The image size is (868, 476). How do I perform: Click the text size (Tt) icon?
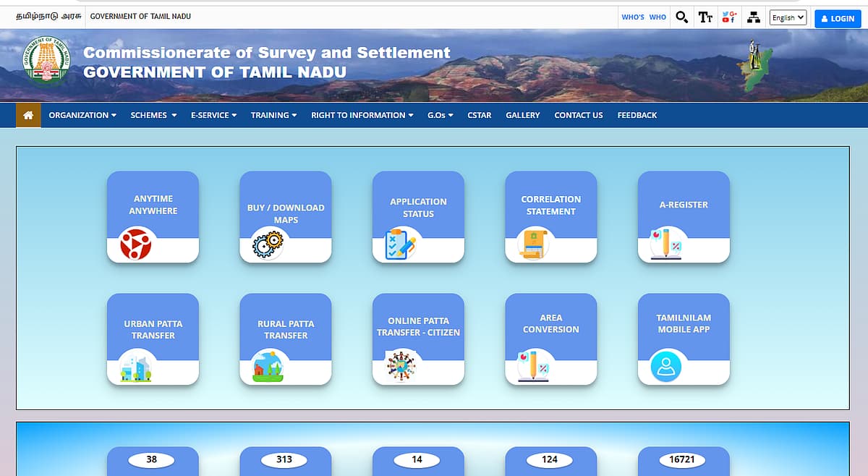[x=705, y=17]
